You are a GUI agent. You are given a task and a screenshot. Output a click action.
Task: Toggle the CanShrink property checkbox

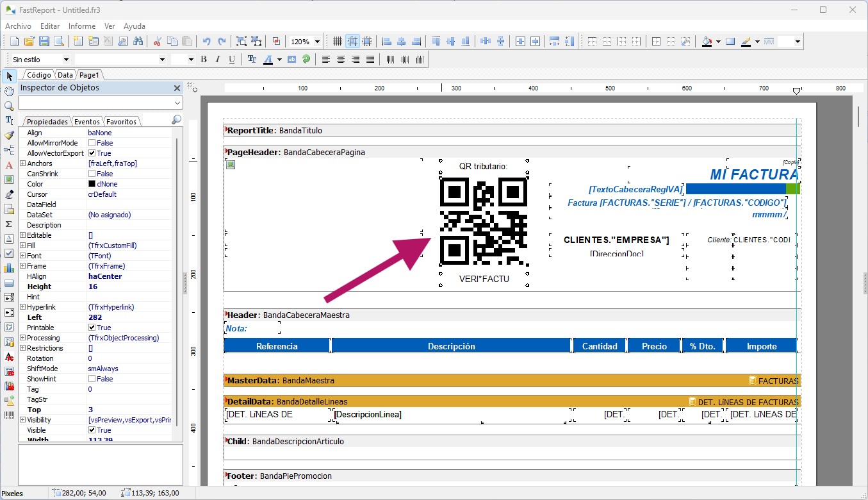(x=92, y=174)
